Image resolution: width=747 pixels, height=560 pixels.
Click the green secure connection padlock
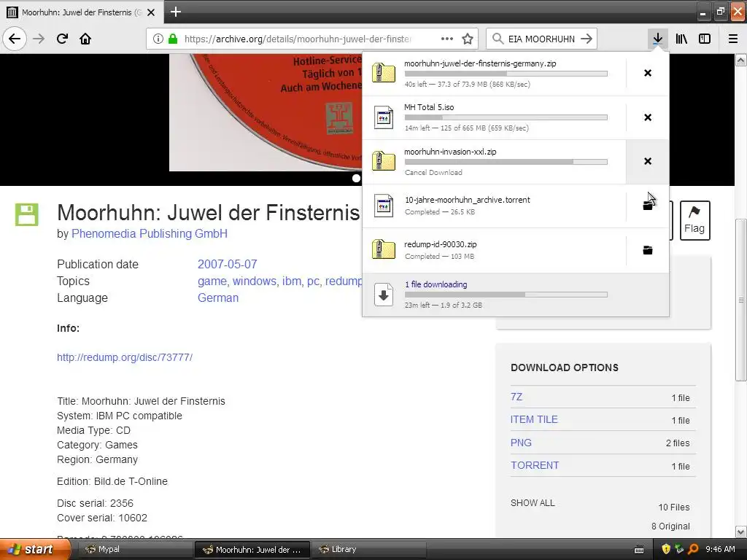click(x=172, y=39)
